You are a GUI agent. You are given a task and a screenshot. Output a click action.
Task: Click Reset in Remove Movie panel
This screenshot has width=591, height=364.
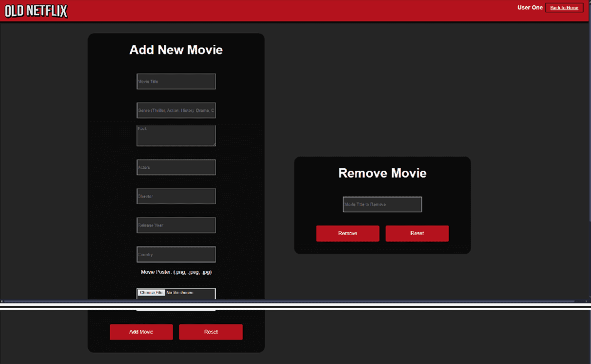[x=417, y=233]
